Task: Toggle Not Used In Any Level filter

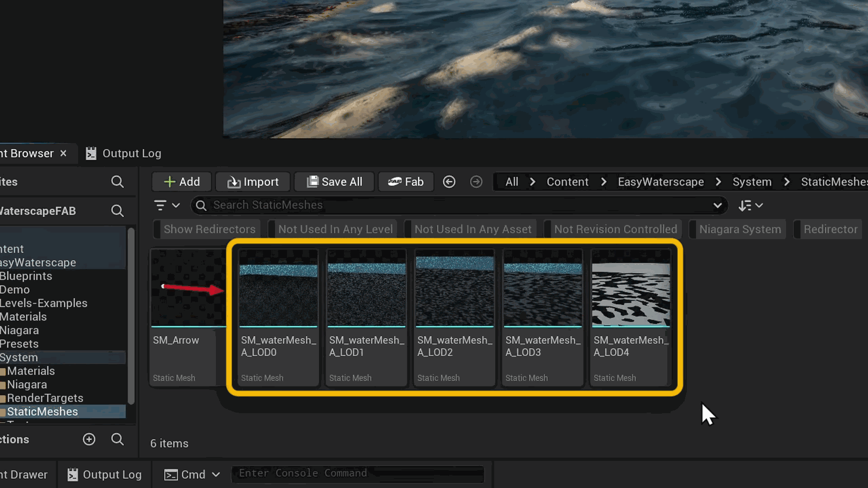Action: coord(333,229)
